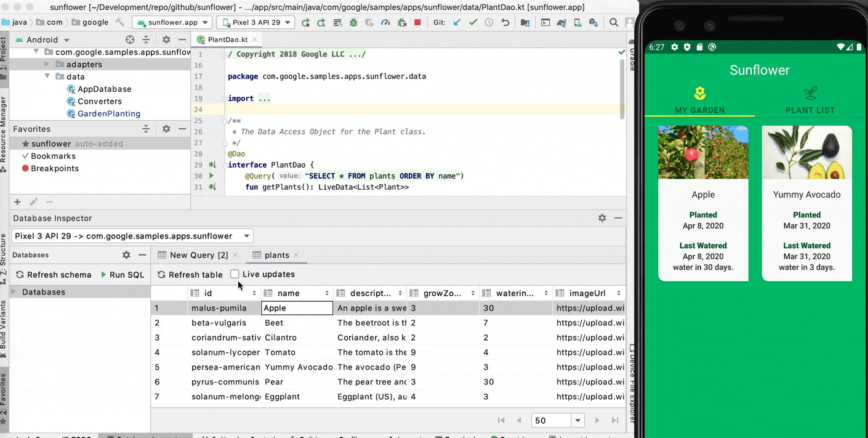
Task: Click the hammer Build project icon
Action: coord(120,23)
